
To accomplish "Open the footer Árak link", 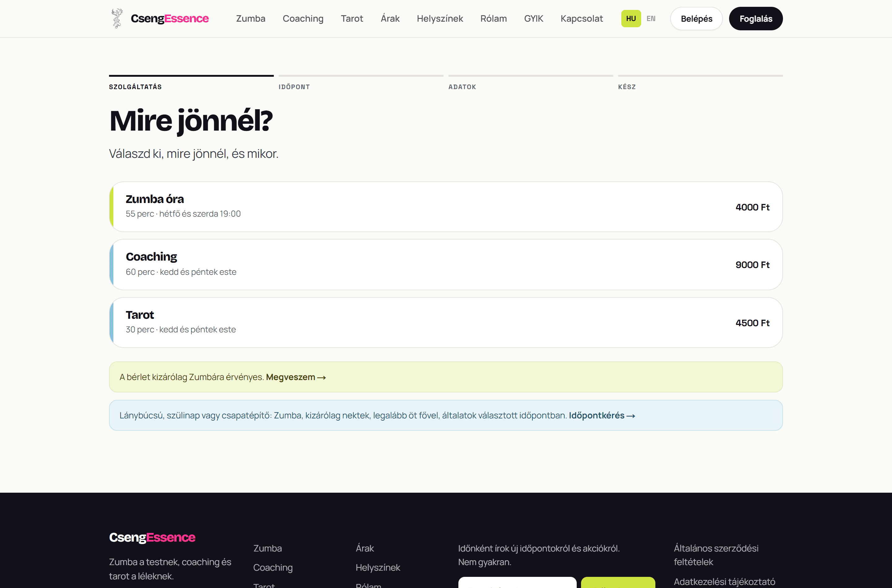I will [x=365, y=548].
